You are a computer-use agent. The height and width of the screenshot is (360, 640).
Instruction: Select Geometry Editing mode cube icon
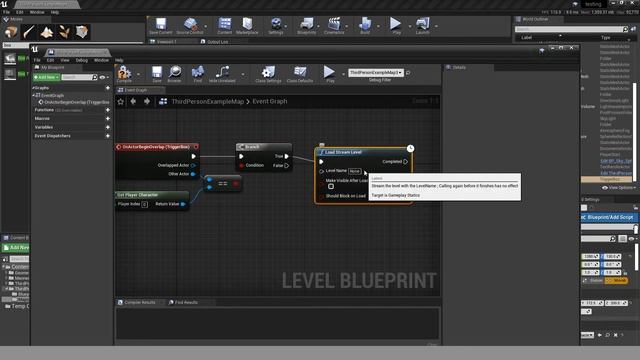pyautogui.click(x=82, y=32)
